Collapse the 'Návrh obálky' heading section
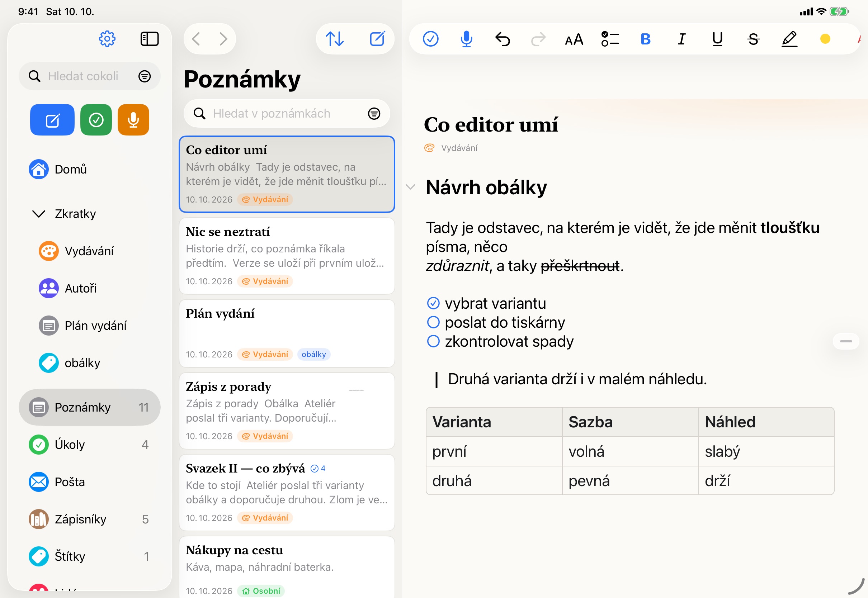Viewport: 868px width, 598px height. coord(410,186)
